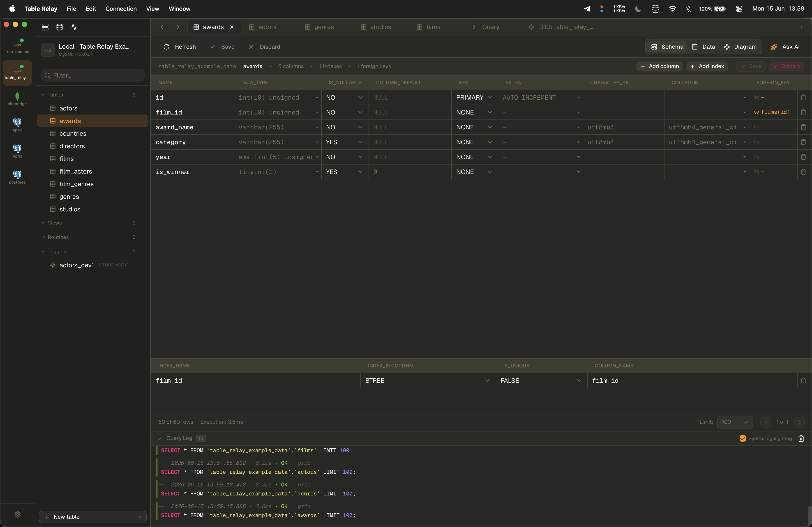Image resolution: width=812 pixels, height=527 pixels.
Task: Open the Connection menu
Action: point(121,9)
